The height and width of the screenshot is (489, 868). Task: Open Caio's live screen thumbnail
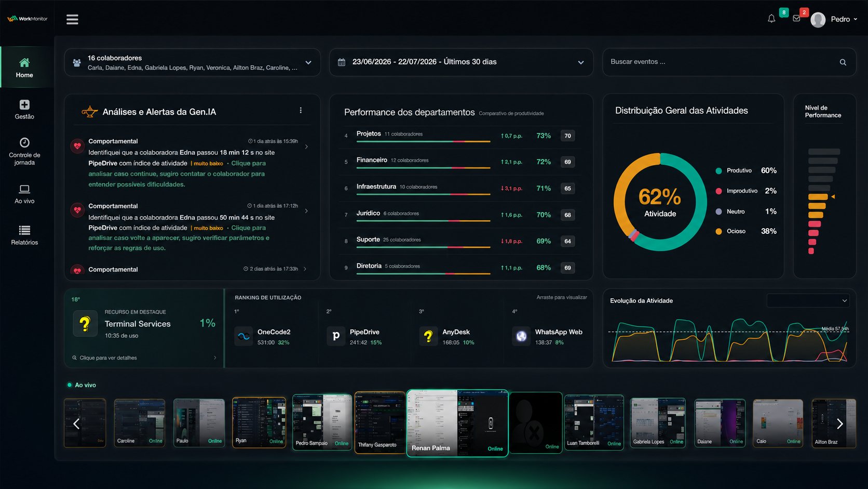778,422
